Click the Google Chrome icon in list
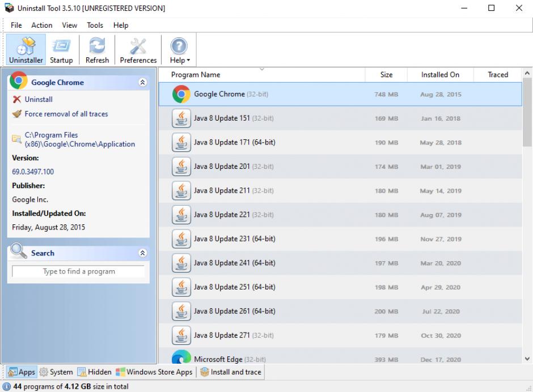Image resolution: width=533 pixels, height=392 pixels. click(x=181, y=94)
